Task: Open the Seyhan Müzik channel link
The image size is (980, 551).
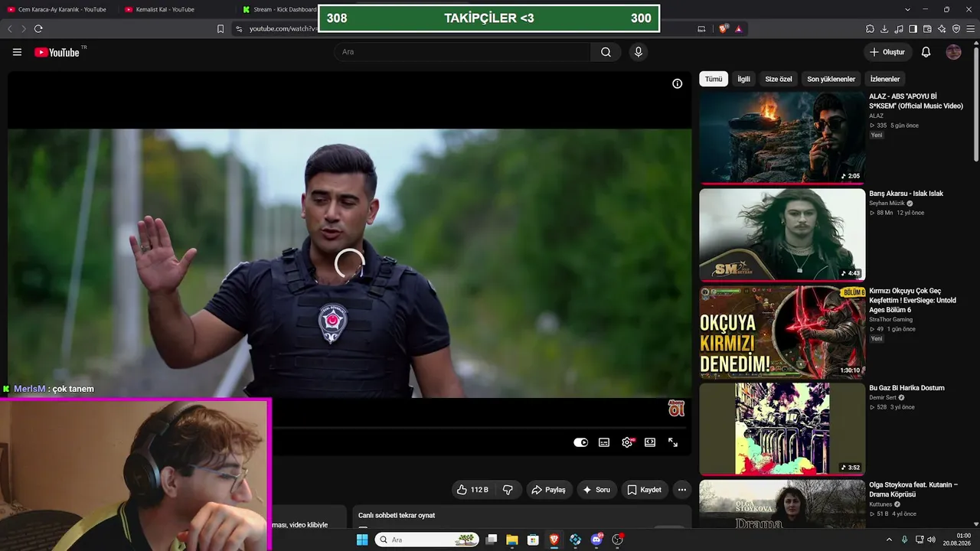Action: coord(887,204)
